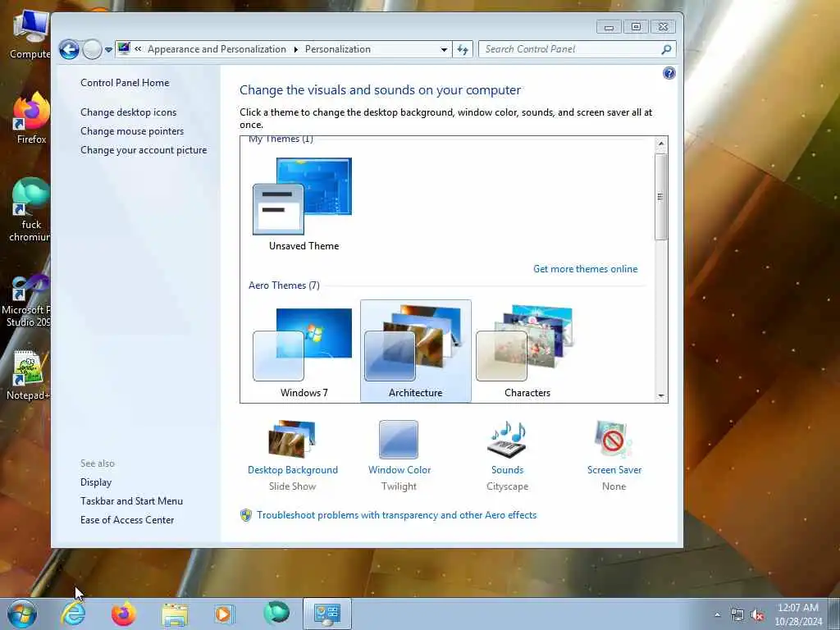Click the taskbar clock showing 12:07 AM
This screenshot has height=630, width=840.
[x=798, y=614]
